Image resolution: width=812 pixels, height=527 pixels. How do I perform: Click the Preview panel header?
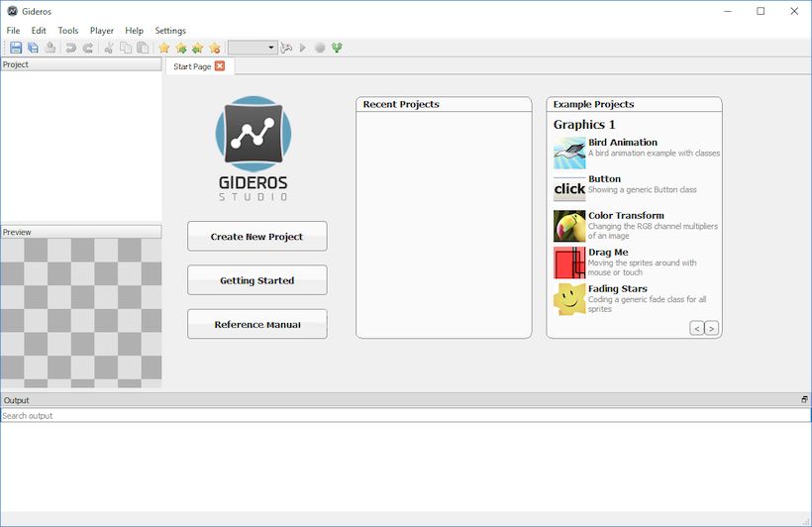tap(81, 232)
